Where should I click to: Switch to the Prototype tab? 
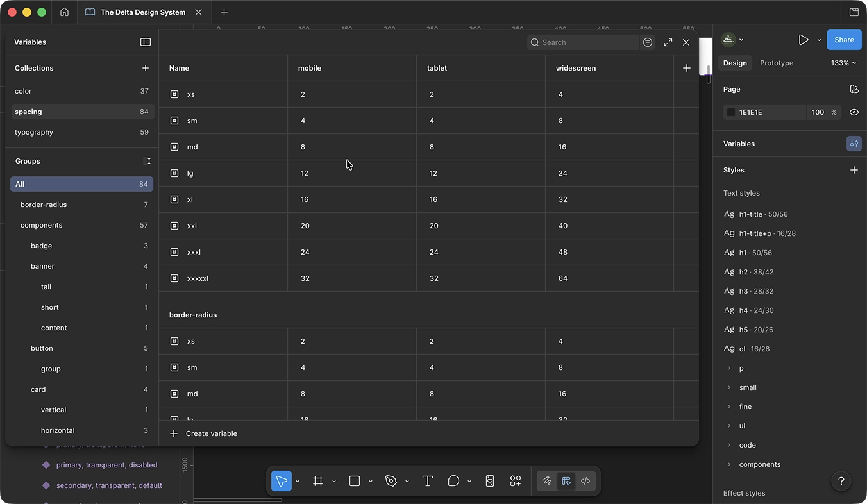[776, 63]
